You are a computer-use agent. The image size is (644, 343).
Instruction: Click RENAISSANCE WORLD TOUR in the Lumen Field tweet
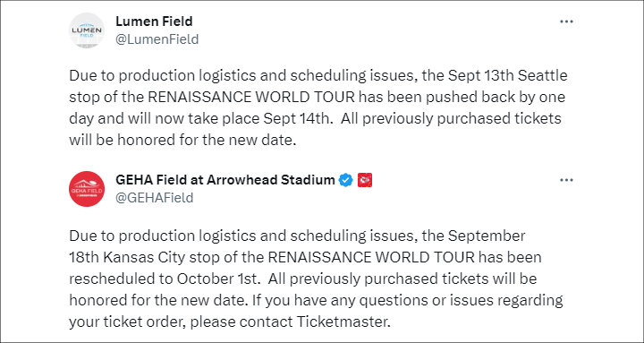click(251, 97)
